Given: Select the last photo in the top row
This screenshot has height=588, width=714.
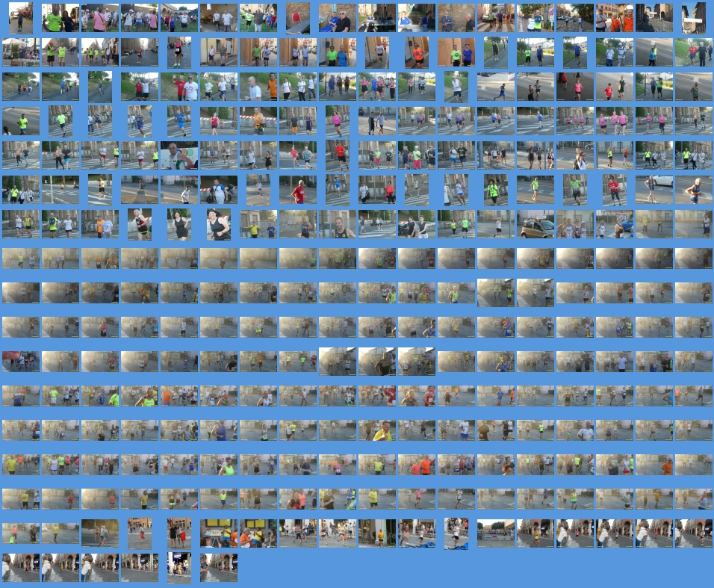Looking at the screenshot, I should 693,18.
